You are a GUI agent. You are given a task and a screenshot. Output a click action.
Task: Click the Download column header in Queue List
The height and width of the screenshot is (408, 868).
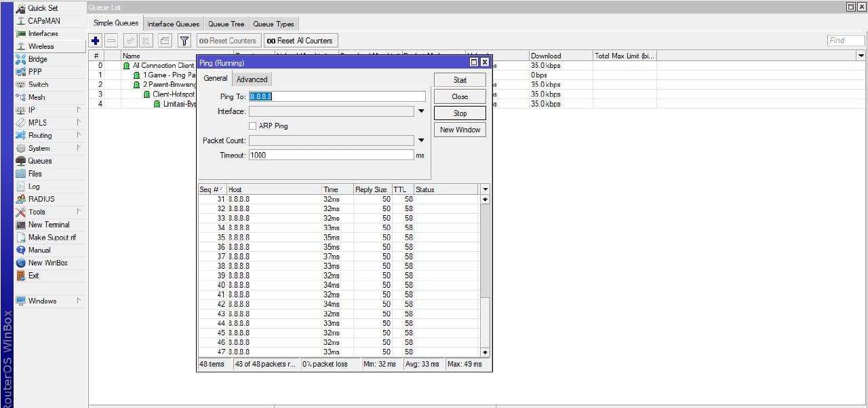(560, 56)
